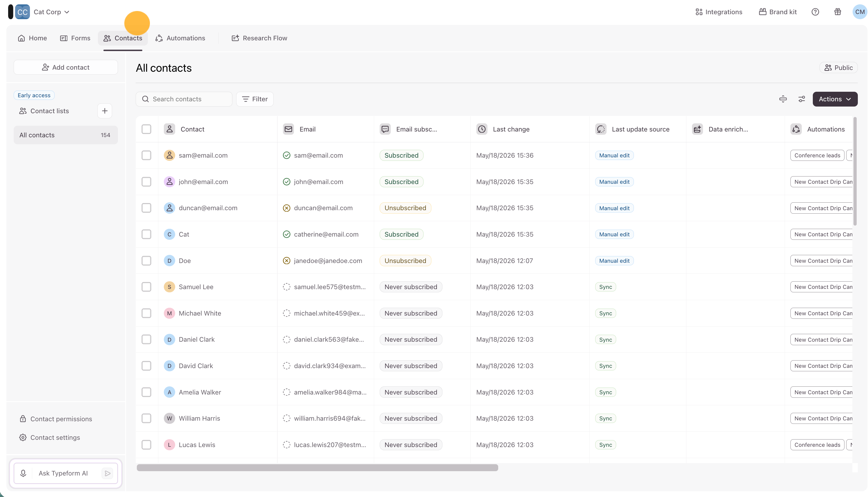Click the Email subscription column chat icon
Image resolution: width=868 pixels, height=497 pixels.
pos(385,129)
